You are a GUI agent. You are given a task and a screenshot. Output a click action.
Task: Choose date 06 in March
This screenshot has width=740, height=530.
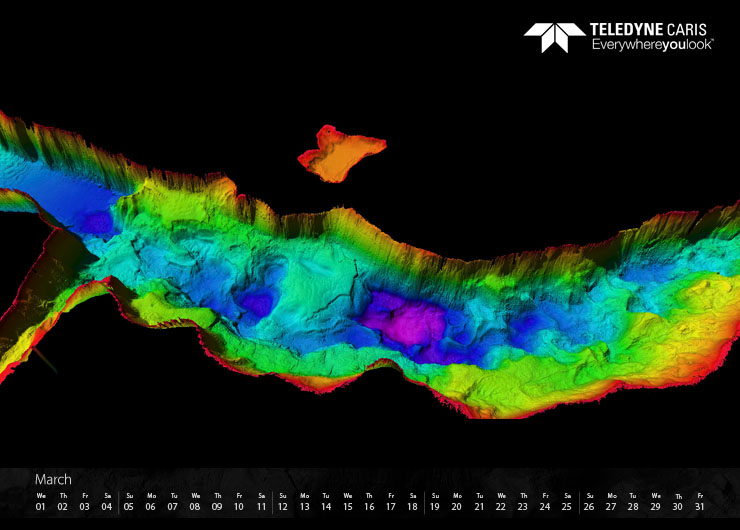tap(151, 506)
